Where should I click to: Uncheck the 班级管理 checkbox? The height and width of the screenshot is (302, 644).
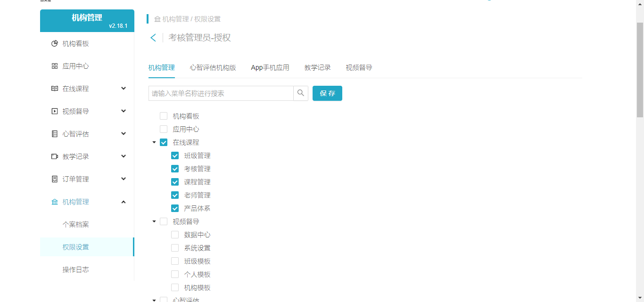click(x=175, y=155)
